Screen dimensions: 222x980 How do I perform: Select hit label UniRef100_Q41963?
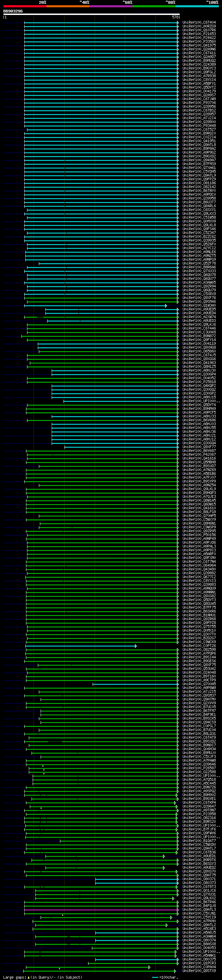199,363
